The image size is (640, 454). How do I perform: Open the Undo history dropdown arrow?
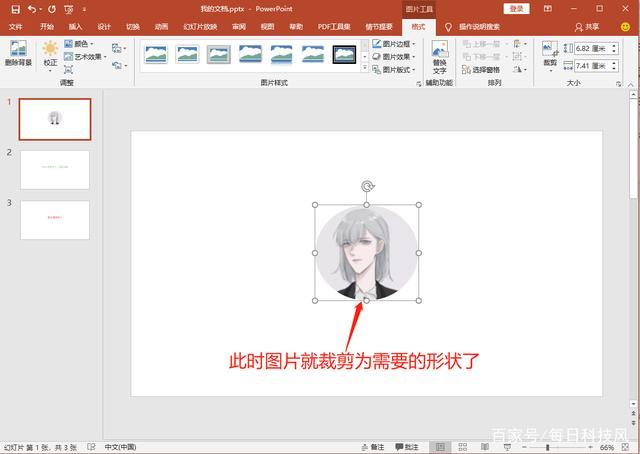click(41, 9)
